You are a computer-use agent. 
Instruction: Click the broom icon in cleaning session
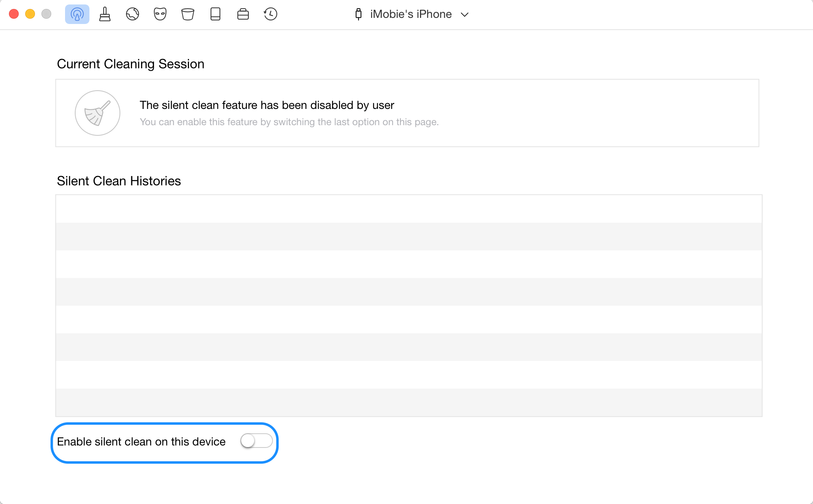[x=97, y=113]
